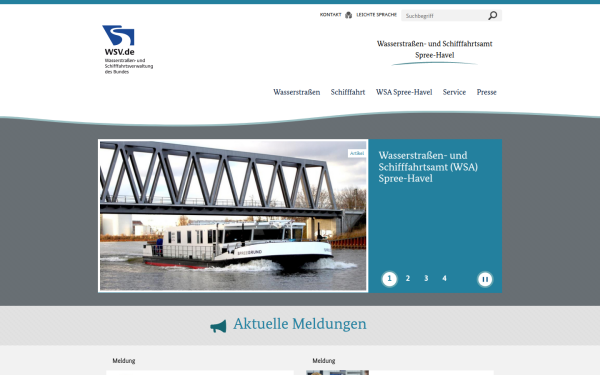
Task: Click the Aktuelle Meldungen heading
Action: [300, 324]
